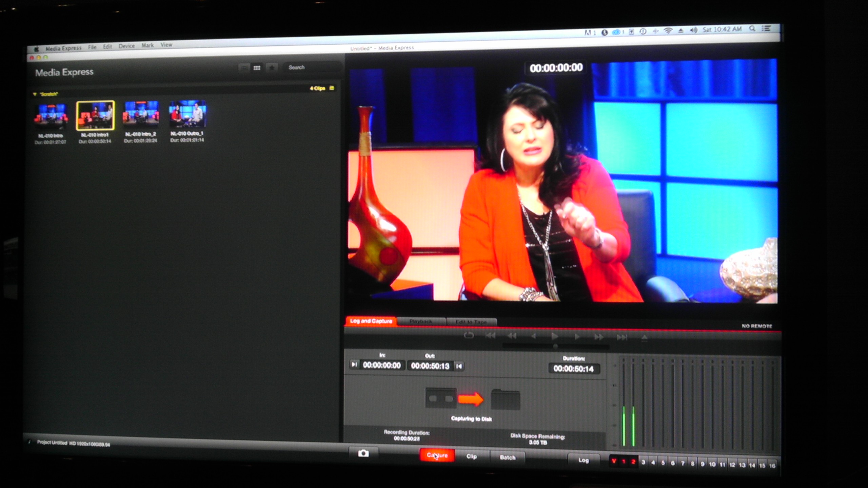The height and width of the screenshot is (488, 868).
Task: Open the Device menu
Action: 126,46
